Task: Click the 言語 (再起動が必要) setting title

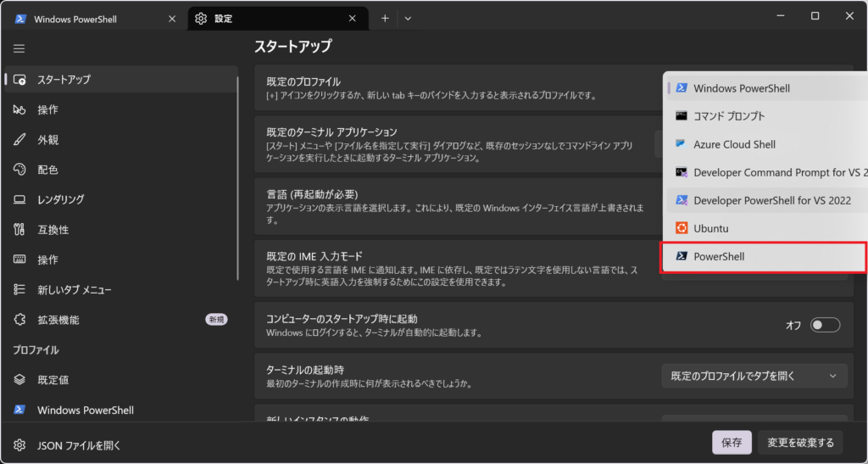Action: click(312, 194)
